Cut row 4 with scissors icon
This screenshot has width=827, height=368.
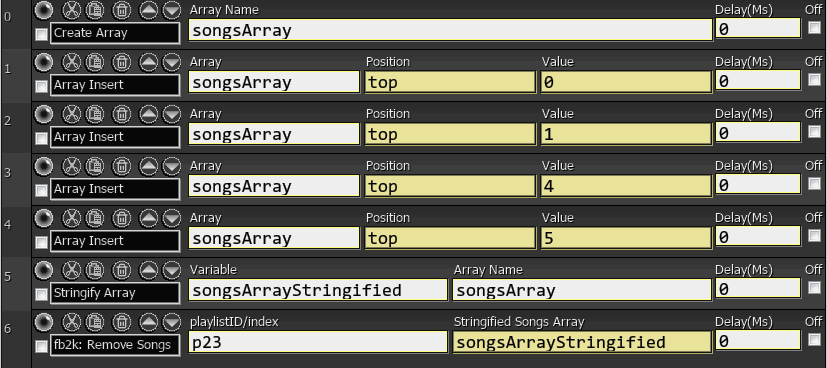[72, 218]
